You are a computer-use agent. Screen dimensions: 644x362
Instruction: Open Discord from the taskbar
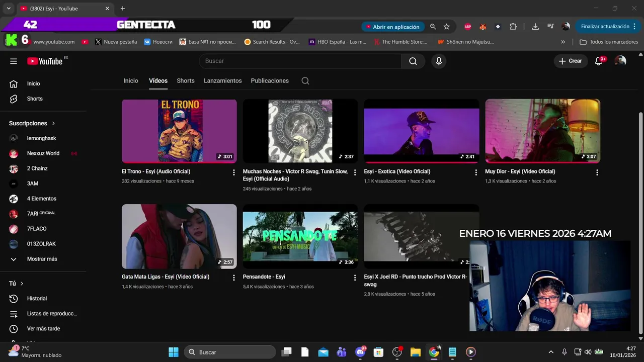(360, 352)
